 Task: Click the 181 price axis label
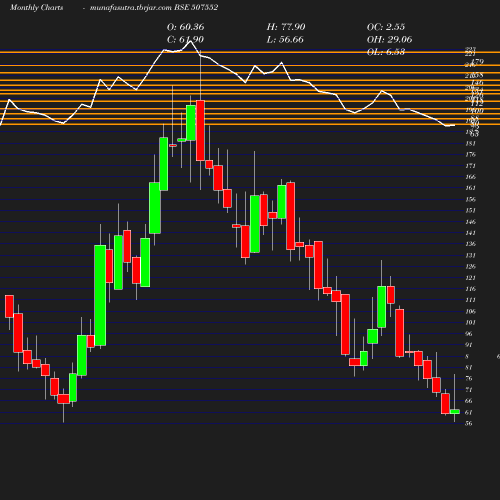tap(470, 144)
